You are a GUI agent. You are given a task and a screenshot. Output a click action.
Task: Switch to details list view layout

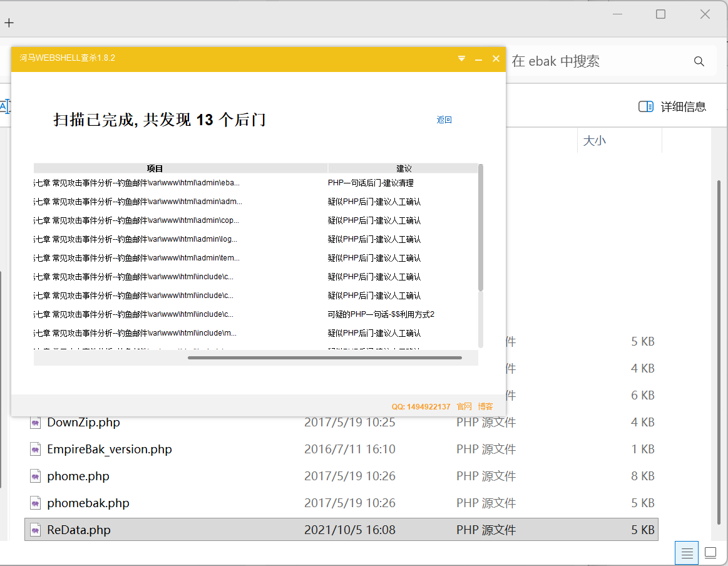coord(687,553)
